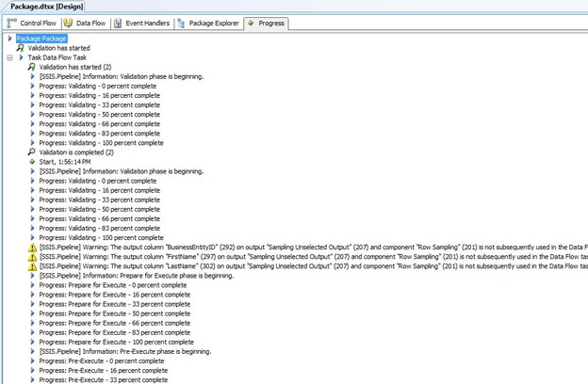Select 'Prepare for Execute - 83 percent complete' row

(115, 332)
